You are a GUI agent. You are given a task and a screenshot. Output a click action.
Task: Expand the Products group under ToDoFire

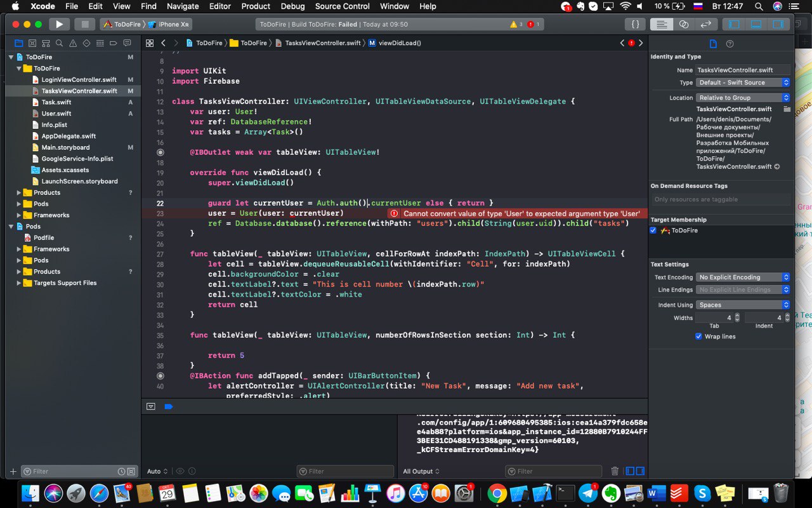(x=19, y=192)
